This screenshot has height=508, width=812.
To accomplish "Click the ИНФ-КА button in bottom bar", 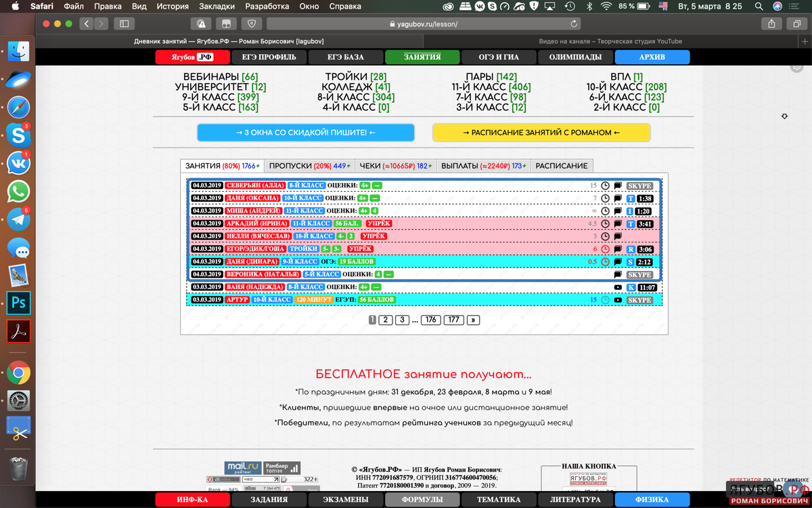I will click(192, 500).
